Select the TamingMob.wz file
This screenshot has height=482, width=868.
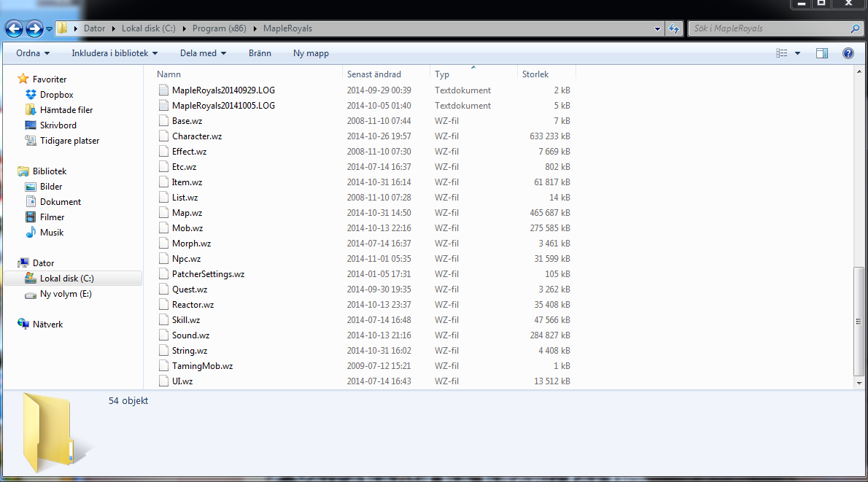pyautogui.click(x=202, y=366)
